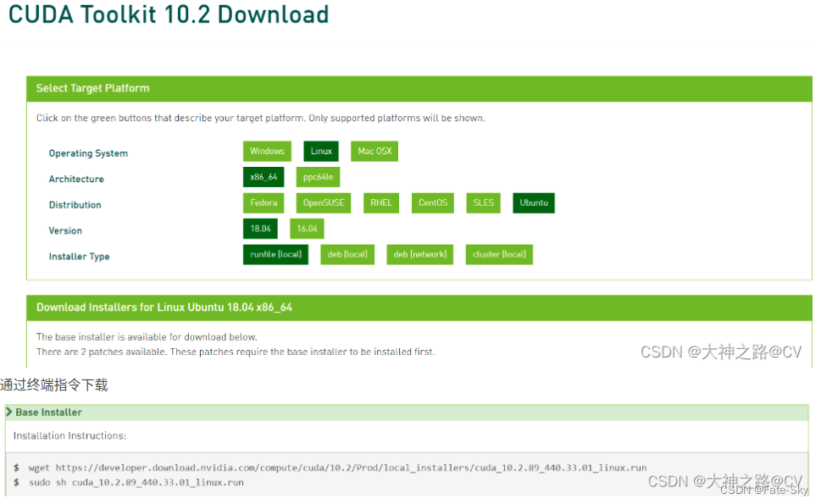Image resolution: width=821 pixels, height=504 pixels.
Task: Click the sudo sh cuda runfile command
Action: tap(136, 483)
